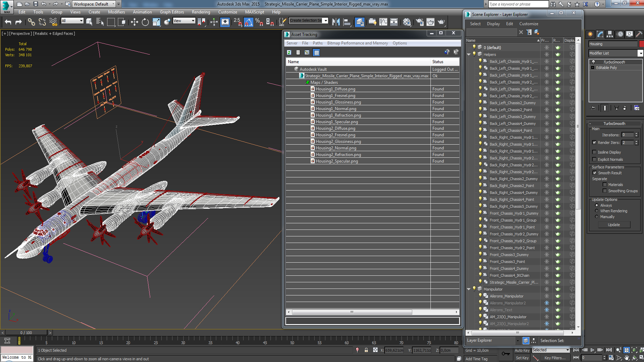The width and height of the screenshot is (644, 362).
Task: Open the Render Setup dialog
Action: pyautogui.click(x=420, y=22)
